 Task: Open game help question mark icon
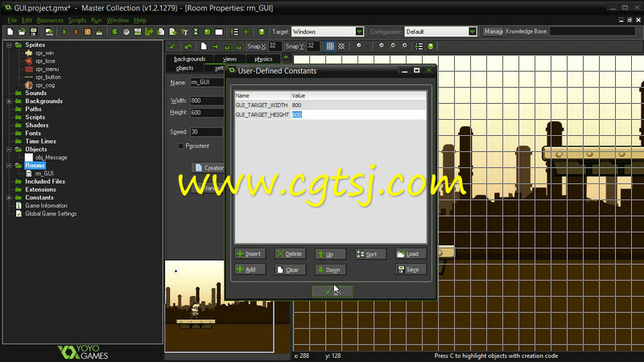pyautogui.click(x=262, y=31)
